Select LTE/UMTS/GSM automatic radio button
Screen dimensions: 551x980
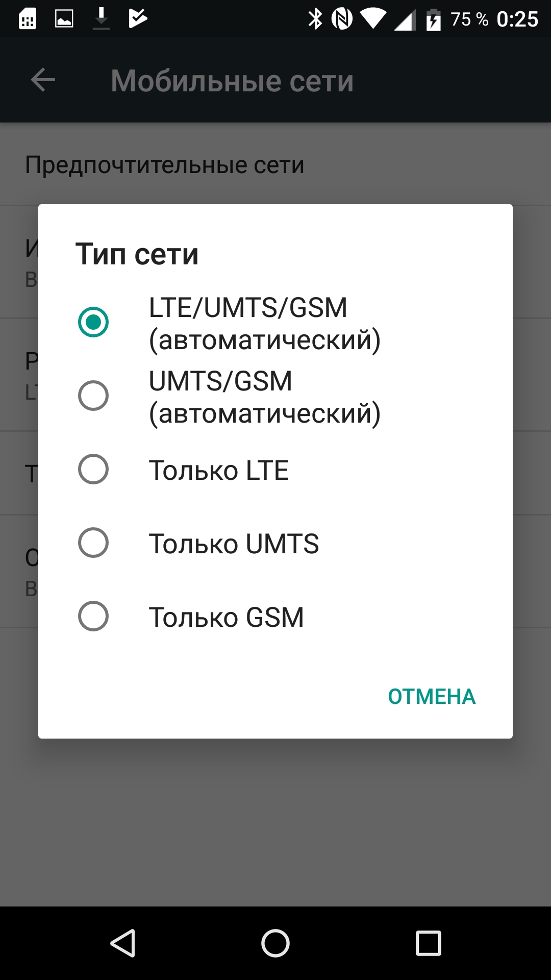(93, 322)
